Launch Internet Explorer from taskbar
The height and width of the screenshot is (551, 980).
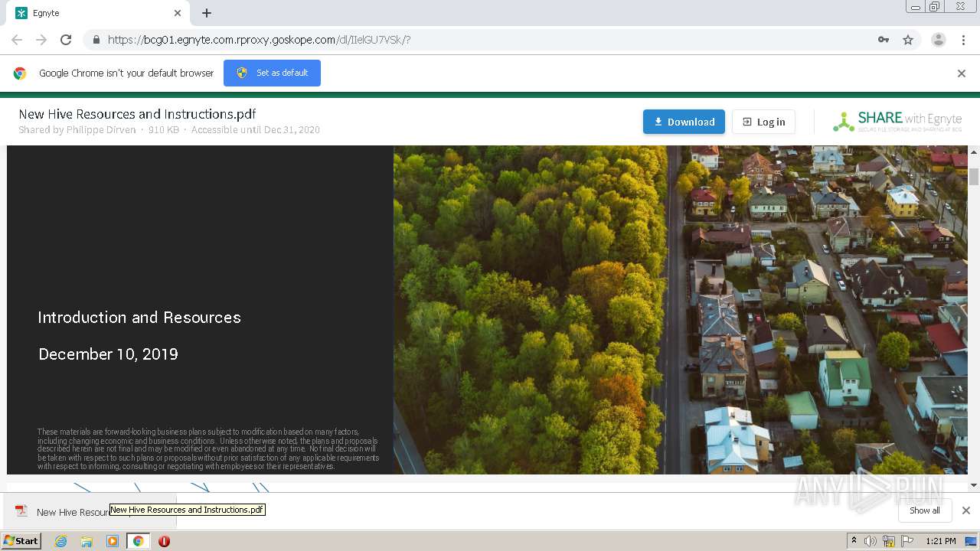[60, 541]
